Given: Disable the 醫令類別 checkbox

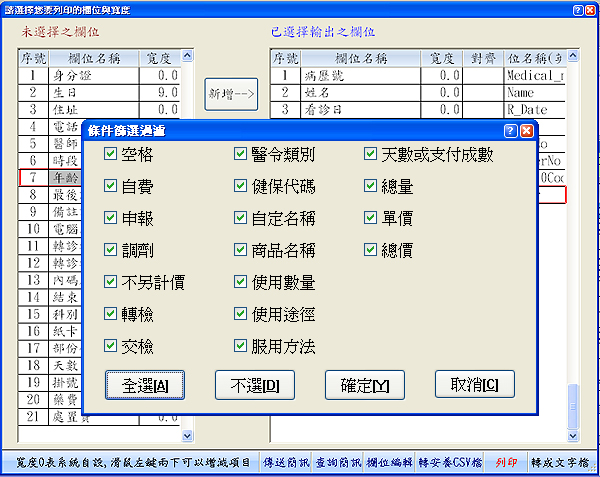Looking at the screenshot, I should pos(240,155).
